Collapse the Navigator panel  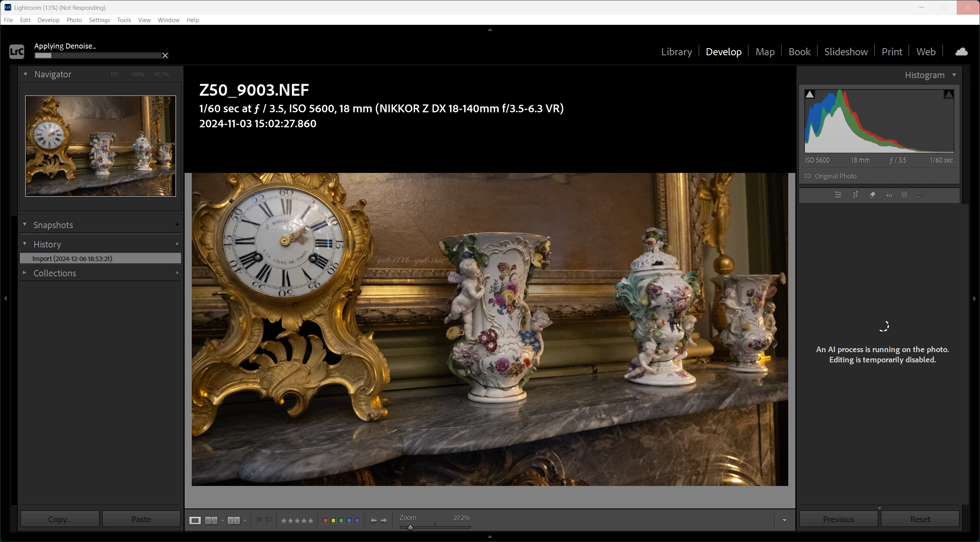click(x=25, y=74)
